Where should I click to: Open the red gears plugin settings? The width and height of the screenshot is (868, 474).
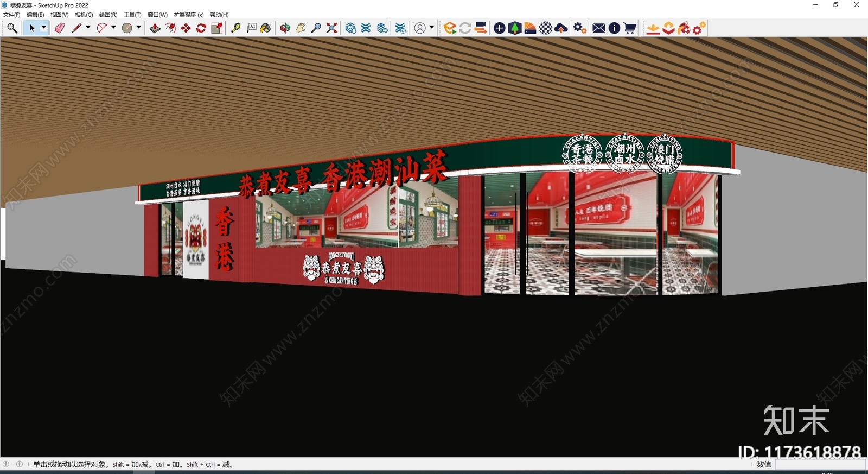[699, 28]
